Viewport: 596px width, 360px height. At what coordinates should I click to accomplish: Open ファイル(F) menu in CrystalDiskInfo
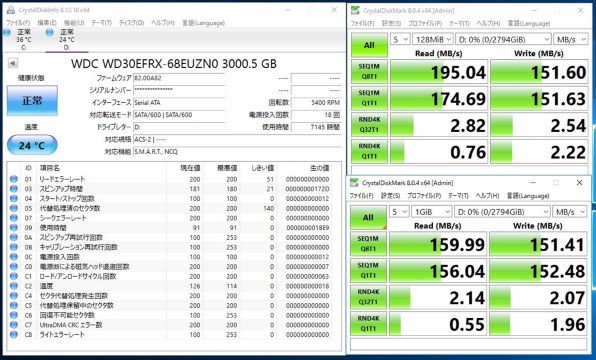coord(18,23)
